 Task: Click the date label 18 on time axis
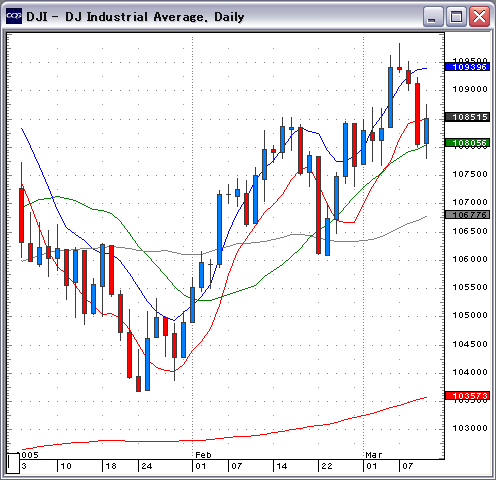111,466
